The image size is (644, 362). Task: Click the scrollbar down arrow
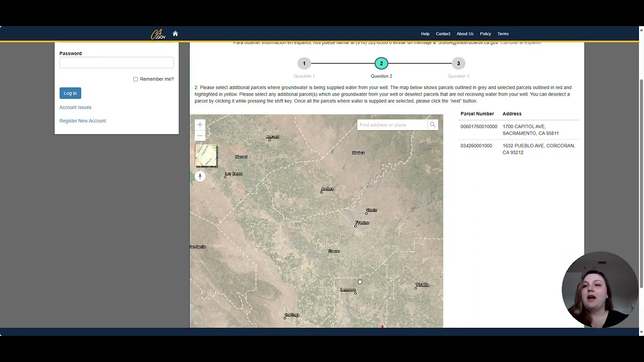tap(641, 332)
